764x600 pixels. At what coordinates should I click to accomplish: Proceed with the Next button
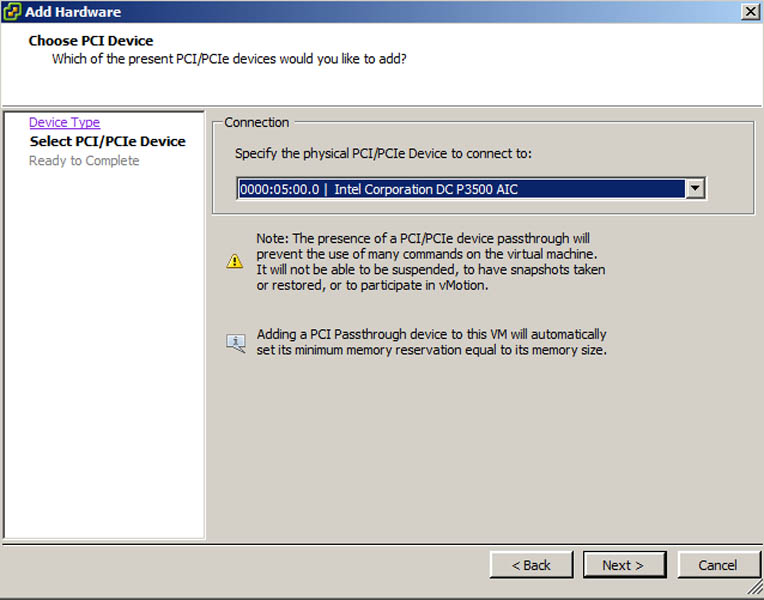point(621,565)
